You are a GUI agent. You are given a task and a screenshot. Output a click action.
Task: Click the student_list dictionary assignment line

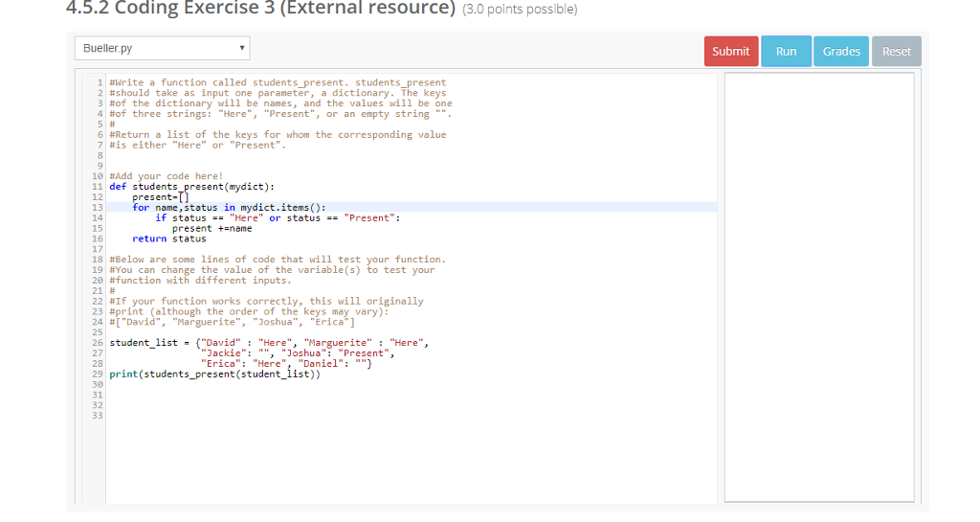coord(270,343)
